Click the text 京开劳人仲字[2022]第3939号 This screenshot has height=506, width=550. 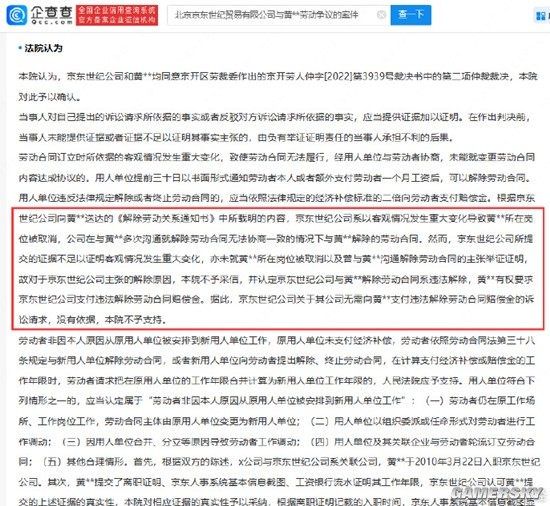(329, 76)
